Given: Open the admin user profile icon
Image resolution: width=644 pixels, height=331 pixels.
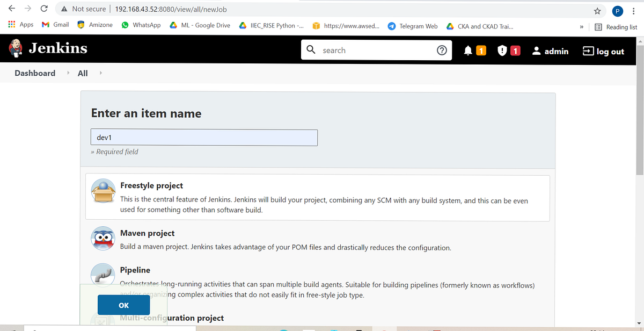Looking at the screenshot, I should tap(536, 51).
